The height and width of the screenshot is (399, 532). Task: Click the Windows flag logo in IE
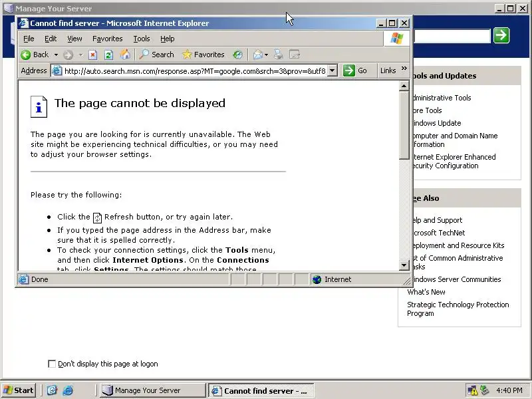point(396,39)
